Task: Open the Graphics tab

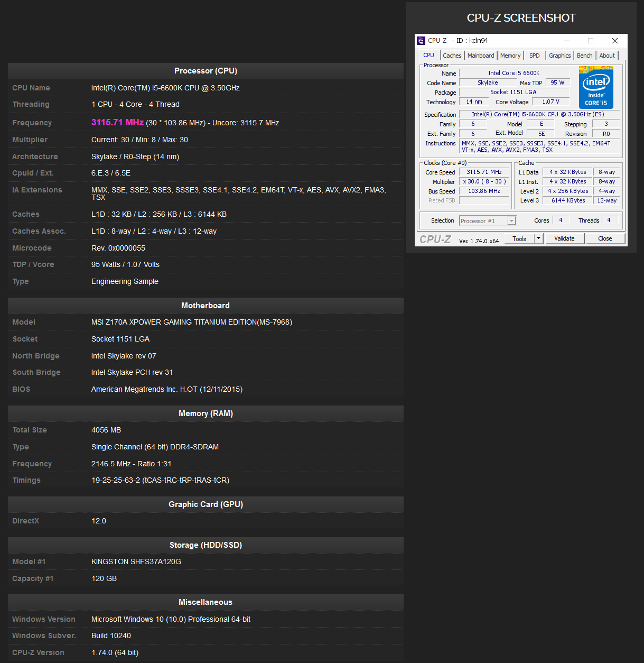Action: pos(560,56)
